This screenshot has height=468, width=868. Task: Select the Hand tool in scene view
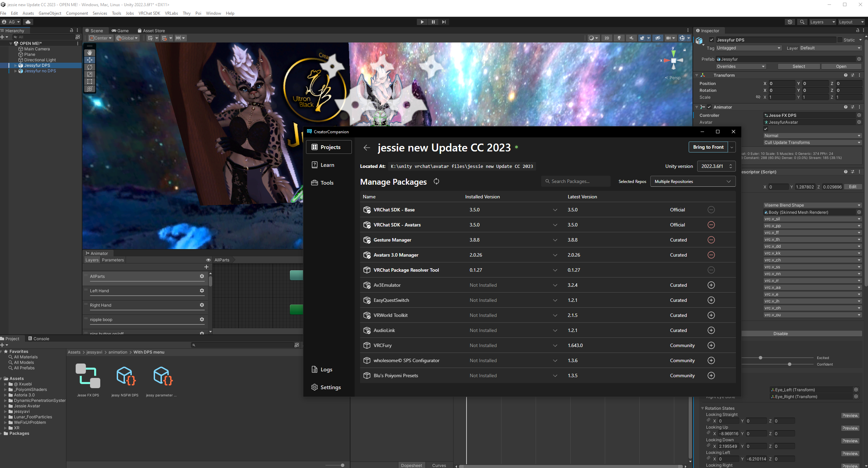coord(90,52)
